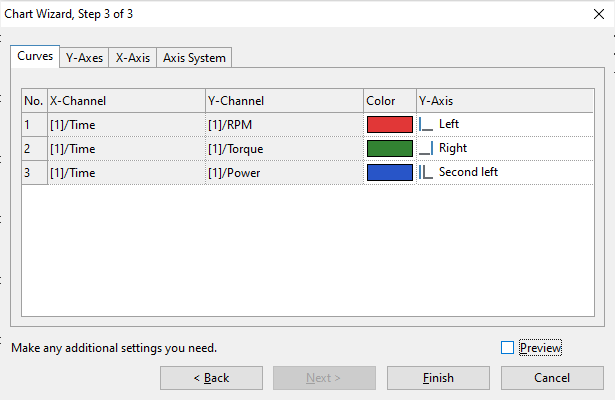
Task: Change the green Torque curve color
Action: click(390, 148)
